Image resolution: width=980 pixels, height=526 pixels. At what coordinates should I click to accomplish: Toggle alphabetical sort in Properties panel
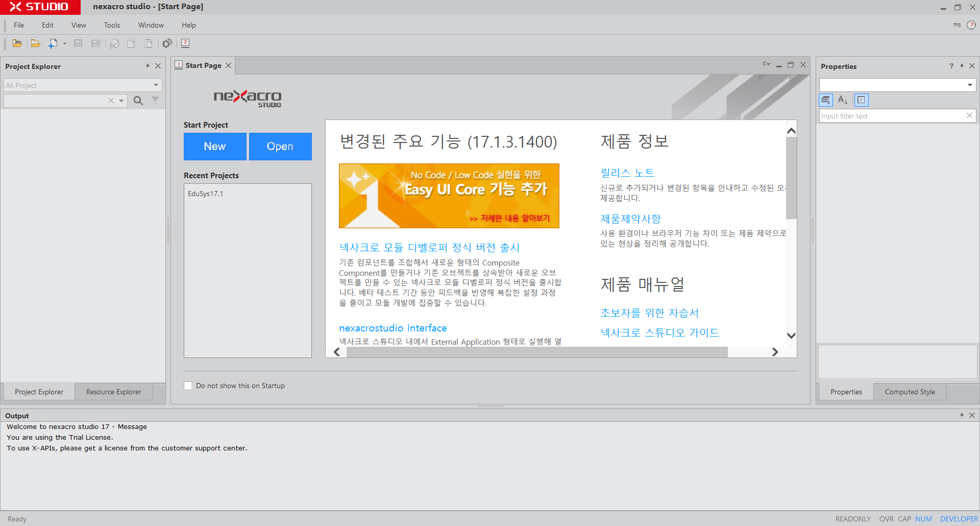[x=843, y=100]
